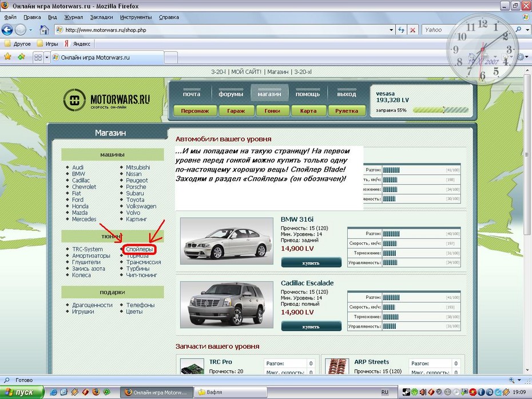Click the Рулетка button

tap(347, 111)
